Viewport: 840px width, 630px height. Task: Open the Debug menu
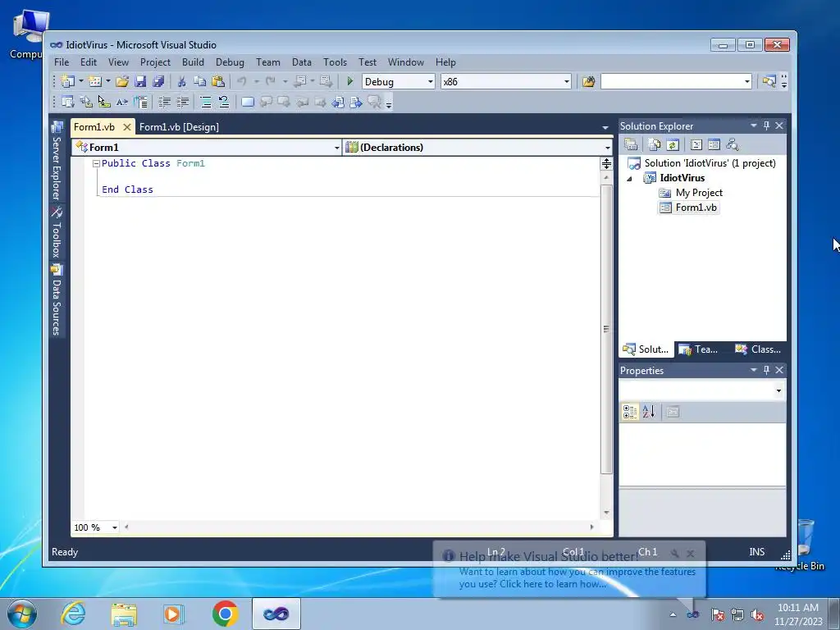point(230,62)
